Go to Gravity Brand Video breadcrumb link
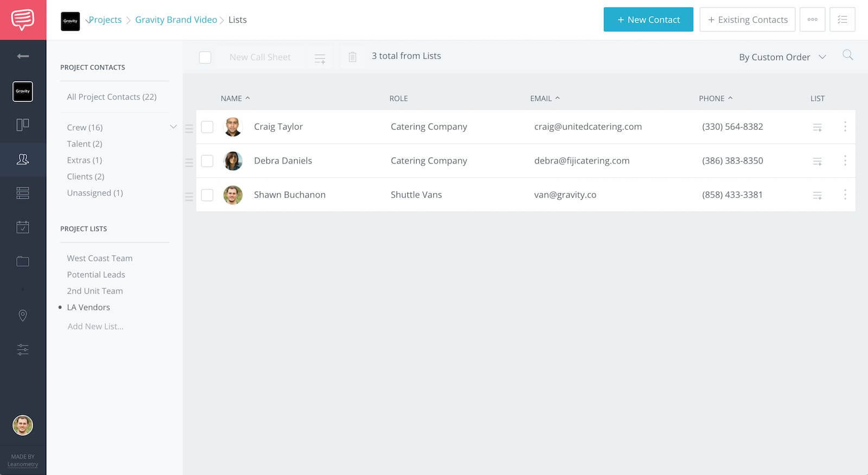 point(176,20)
